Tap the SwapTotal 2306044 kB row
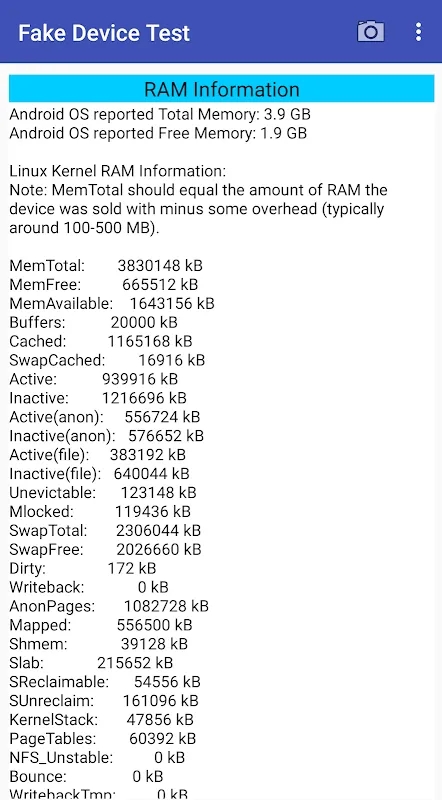The height and width of the screenshot is (800, 442). [x=105, y=531]
